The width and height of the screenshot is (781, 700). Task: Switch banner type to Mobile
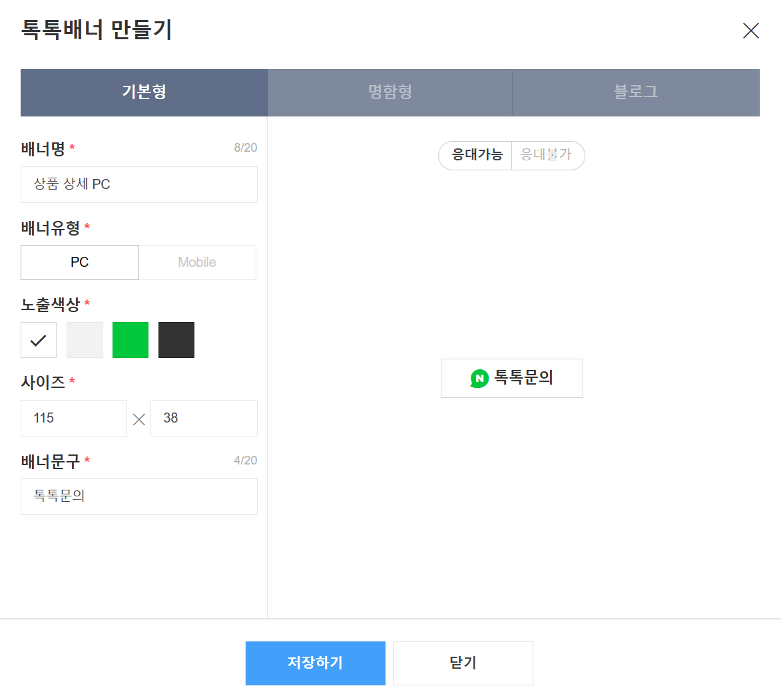[x=197, y=262]
